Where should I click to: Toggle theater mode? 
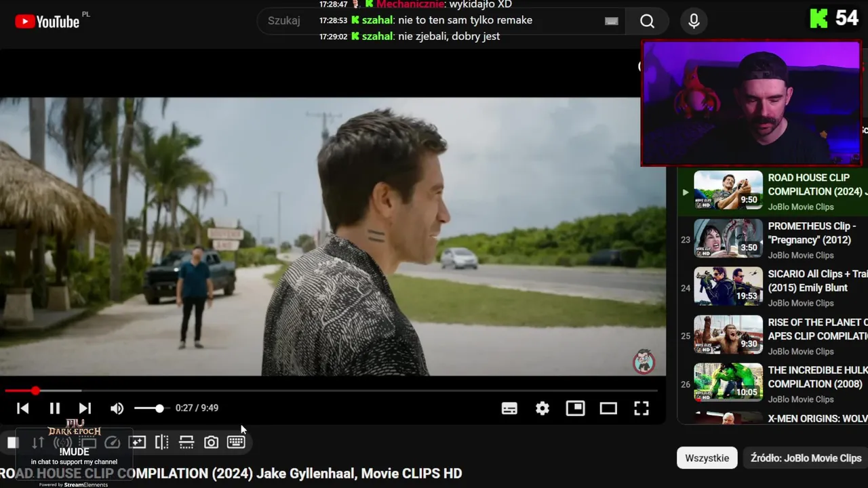click(x=608, y=408)
